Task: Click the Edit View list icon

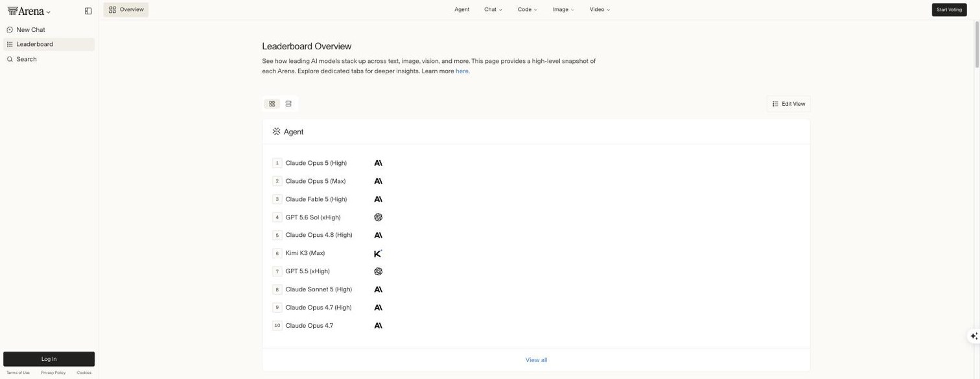Action: click(775, 104)
